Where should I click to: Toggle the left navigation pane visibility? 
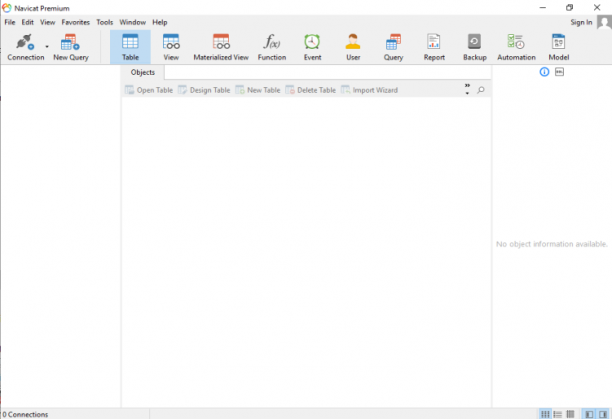click(x=589, y=414)
